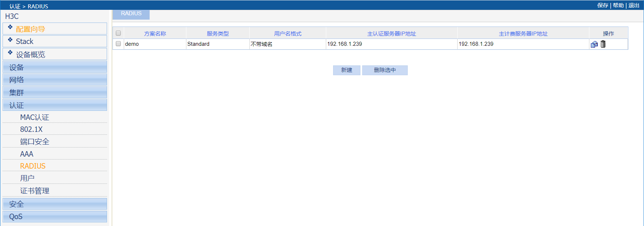
Task: Open the MAC认证 menu item
Action: click(35, 117)
